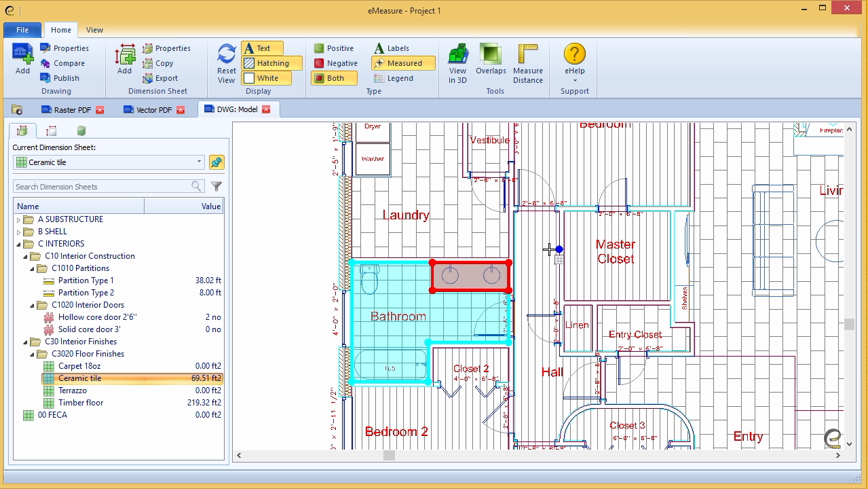Click the vertical scrollbar thumb
Image resolution: width=868 pixels, height=489 pixels.
(849, 325)
